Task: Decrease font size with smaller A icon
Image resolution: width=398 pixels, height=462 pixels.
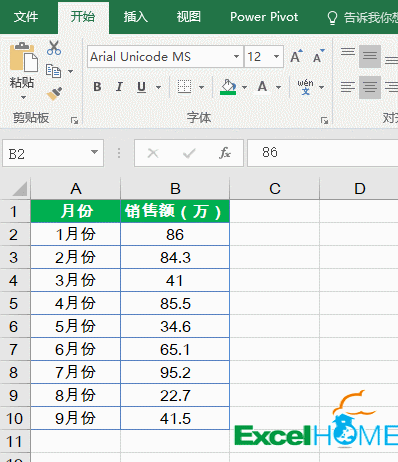Action: (x=318, y=56)
